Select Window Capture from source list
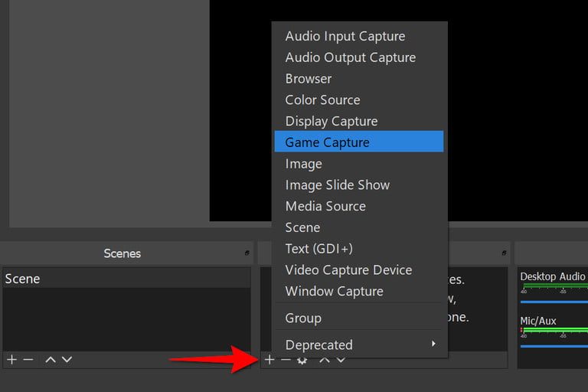Viewport: 588px width, 392px height. click(x=358, y=291)
